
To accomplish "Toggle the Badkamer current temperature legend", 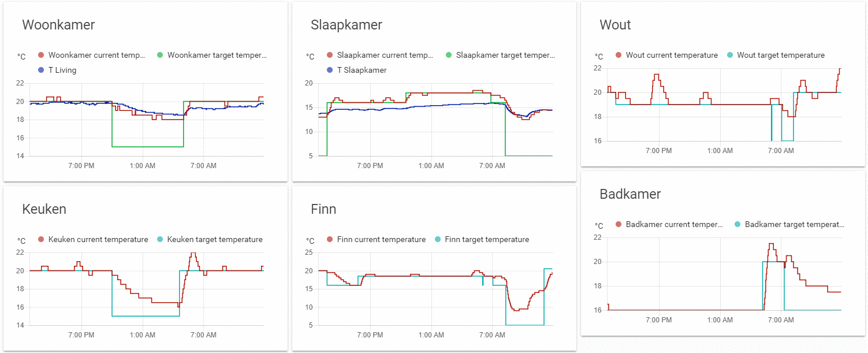I will tap(673, 224).
